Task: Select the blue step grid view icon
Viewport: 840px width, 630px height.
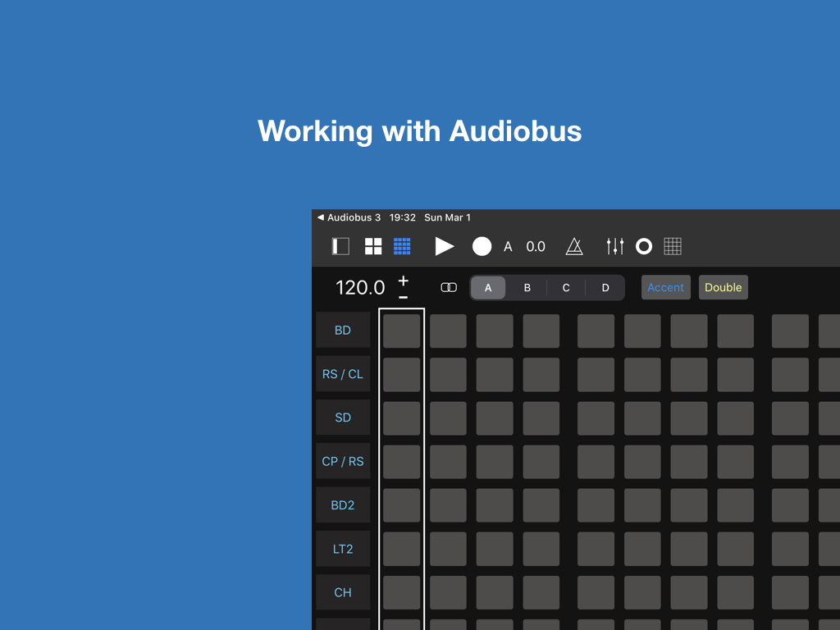Action: pos(402,246)
